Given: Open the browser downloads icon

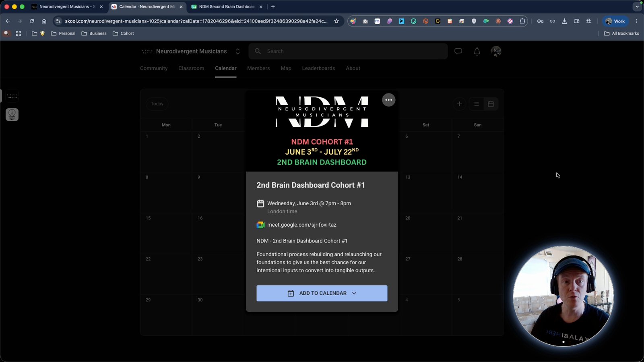Looking at the screenshot, I should (x=564, y=21).
